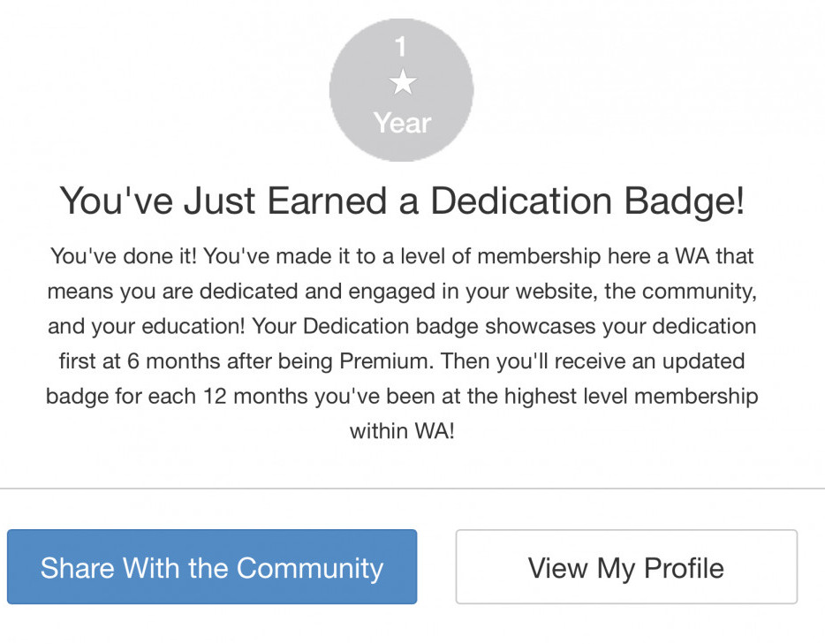The image size is (825, 644).
Task: Click the line starting "means you are dedicated"
Action: pos(402,292)
